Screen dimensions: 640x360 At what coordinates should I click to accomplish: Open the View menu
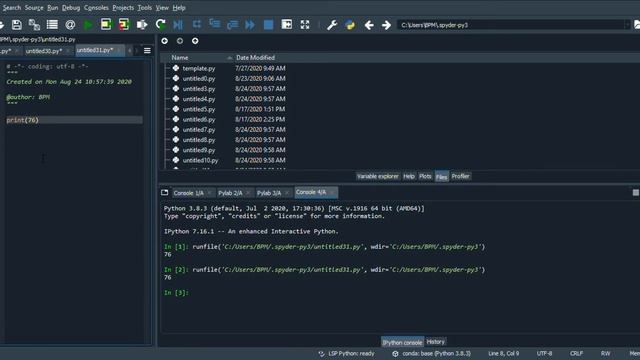162,8
